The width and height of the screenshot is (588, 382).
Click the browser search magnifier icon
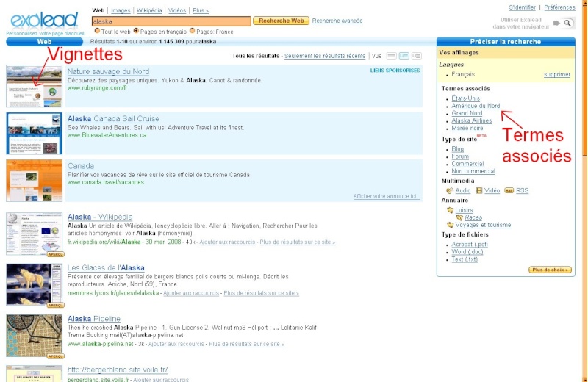coord(567,24)
